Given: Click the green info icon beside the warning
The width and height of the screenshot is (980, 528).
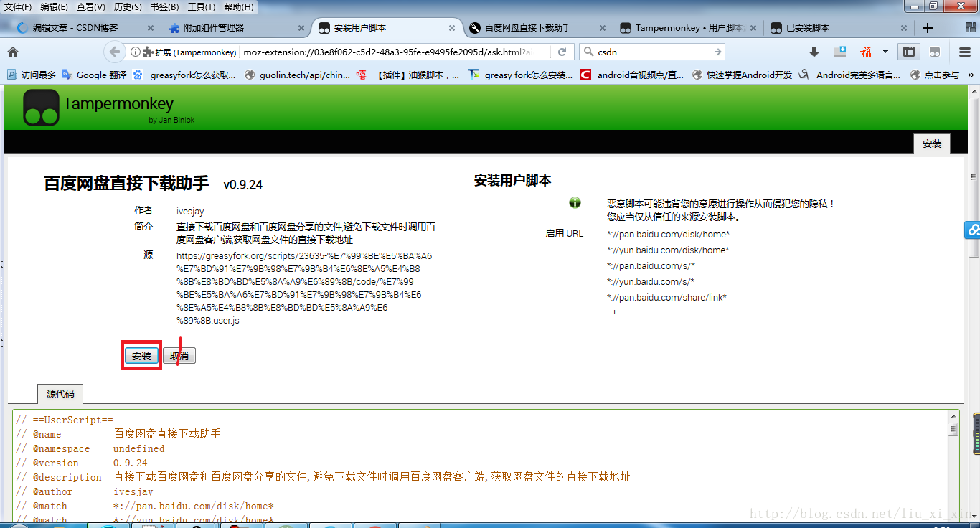Looking at the screenshot, I should 575,203.
